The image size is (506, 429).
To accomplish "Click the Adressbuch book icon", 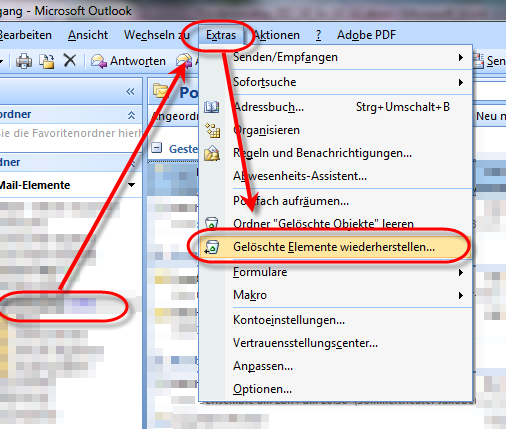I will click(x=212, y=107).
